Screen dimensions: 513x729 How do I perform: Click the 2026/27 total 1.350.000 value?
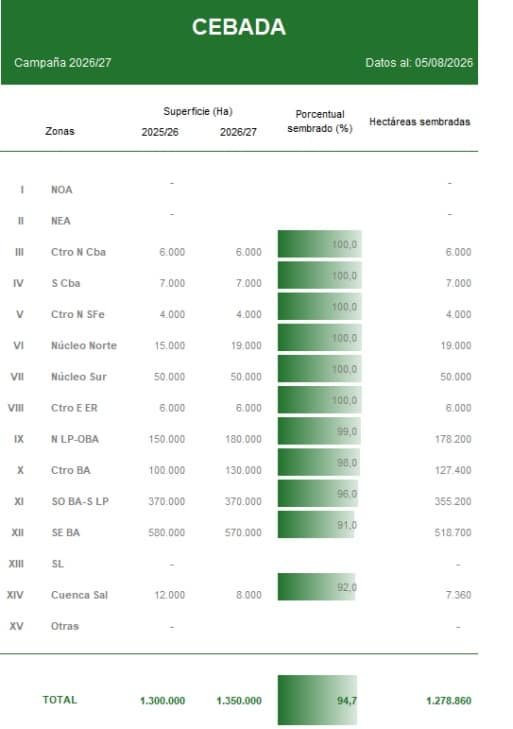tap(239, 701)
